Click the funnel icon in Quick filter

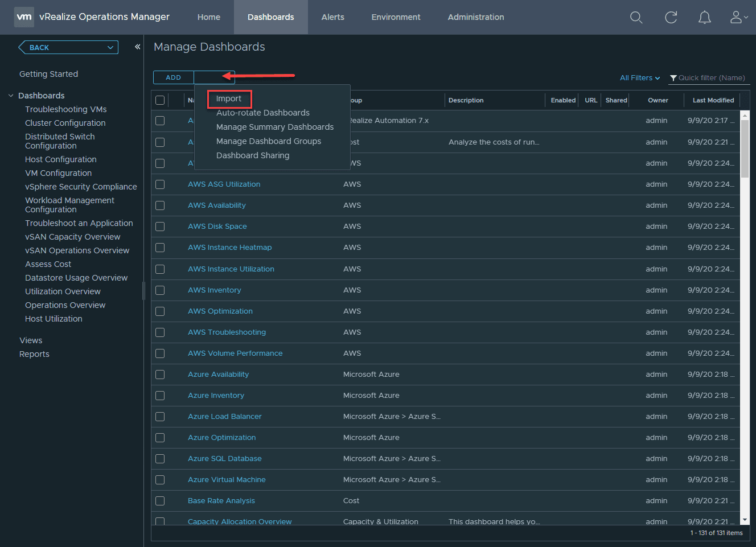[x=674, y=77]
